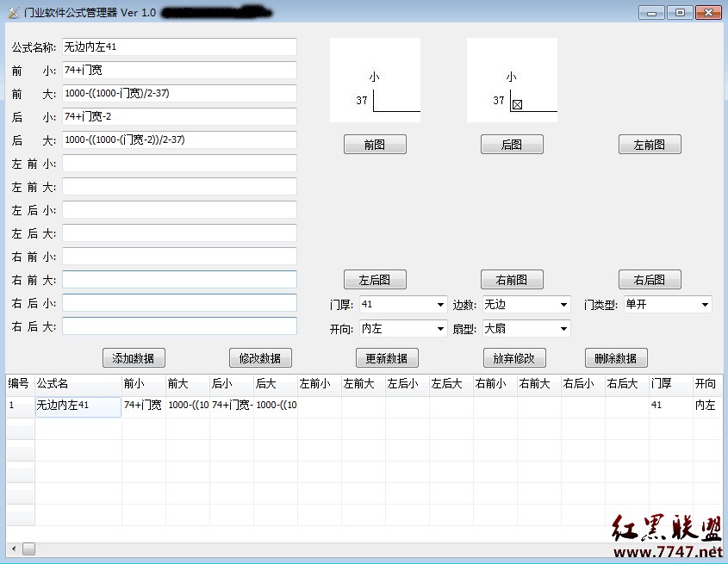
Task: Click the back view diagram thumbnail
Action: tap(512, 80)
